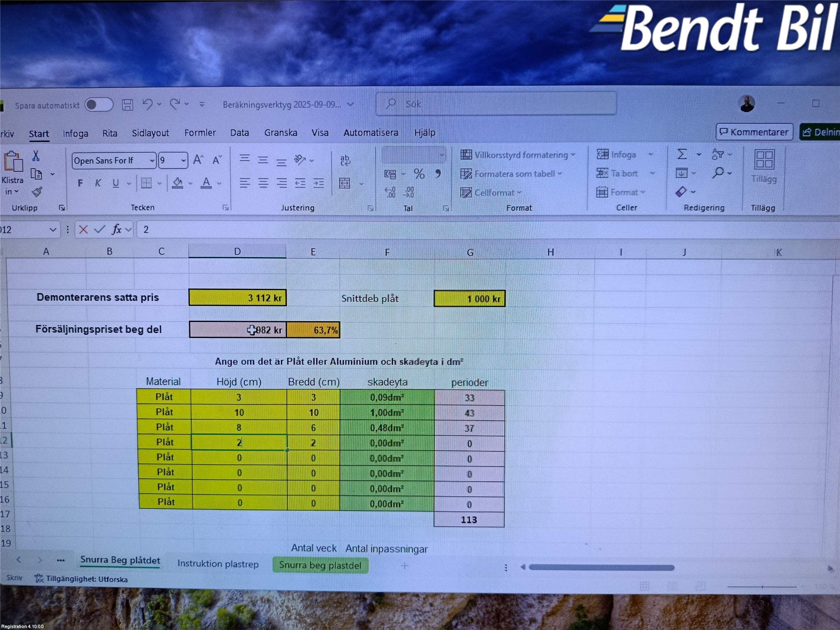This screenshot has height=630, width=840.
Task: Click the fill color bucket swatch
Action: [178, 183]
